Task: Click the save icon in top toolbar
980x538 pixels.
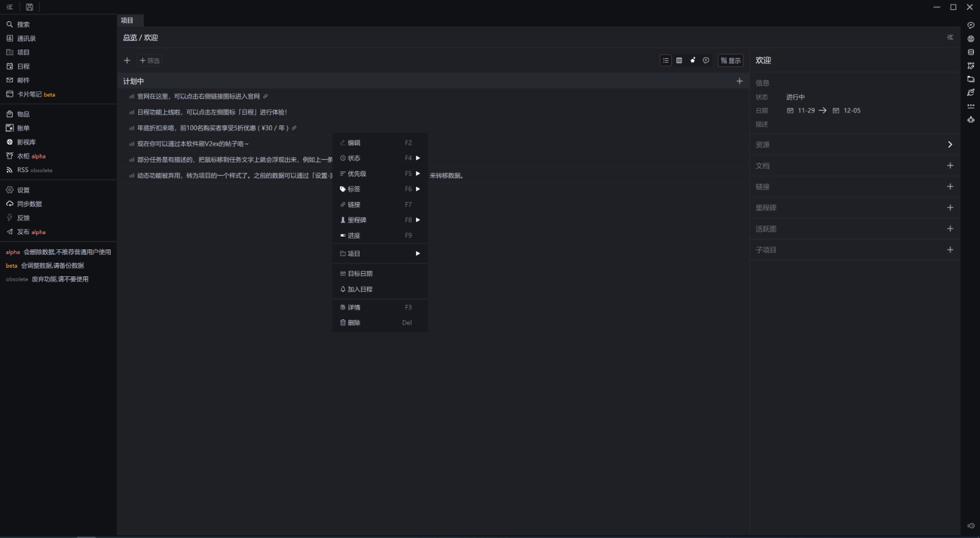Action: (x=29, y=7)
